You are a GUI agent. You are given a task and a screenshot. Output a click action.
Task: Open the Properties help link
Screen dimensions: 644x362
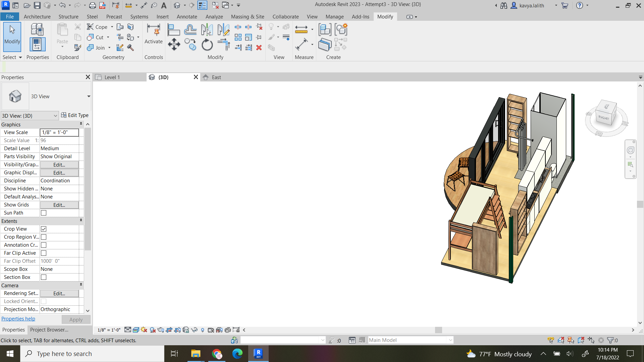tap(18, 318)
